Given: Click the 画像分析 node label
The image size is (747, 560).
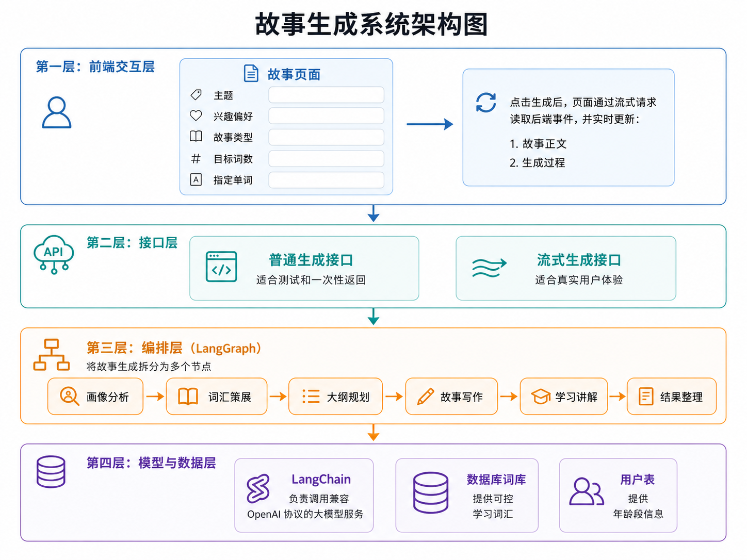Looking at the screenshot, I should [x=107, y=397].
